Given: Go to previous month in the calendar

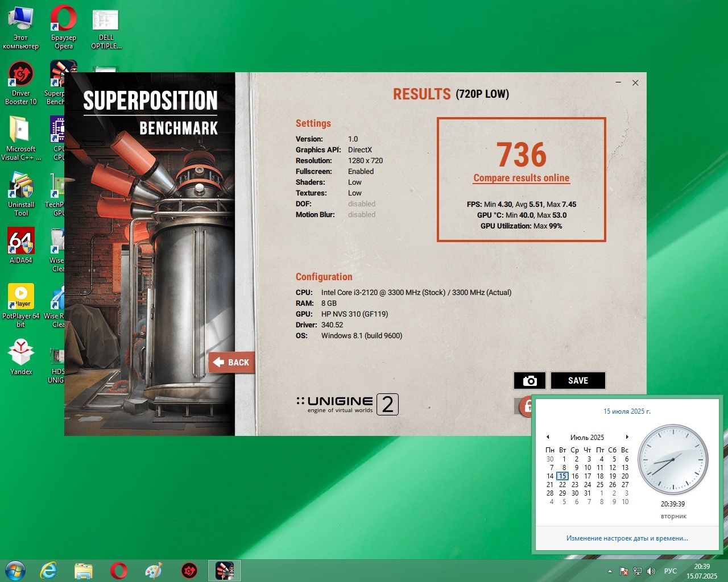Looking at the screenshot, I should pyautogui.click(x=548, y=437).
